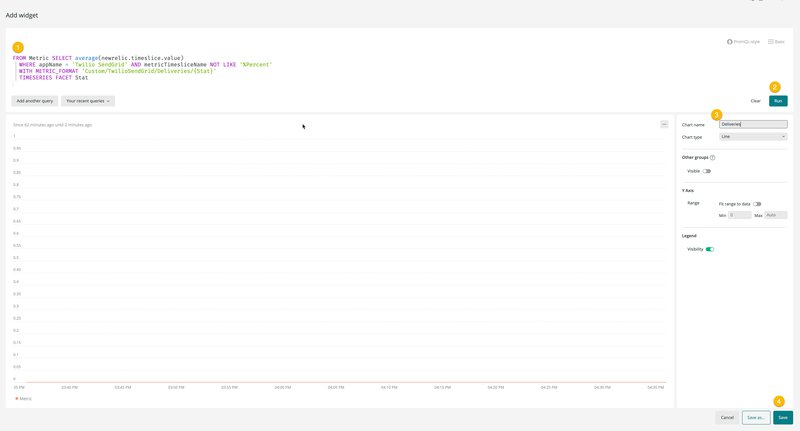Click the Save as... button
The width and height of the screenshot is (800, 431).
click(756, 418)
